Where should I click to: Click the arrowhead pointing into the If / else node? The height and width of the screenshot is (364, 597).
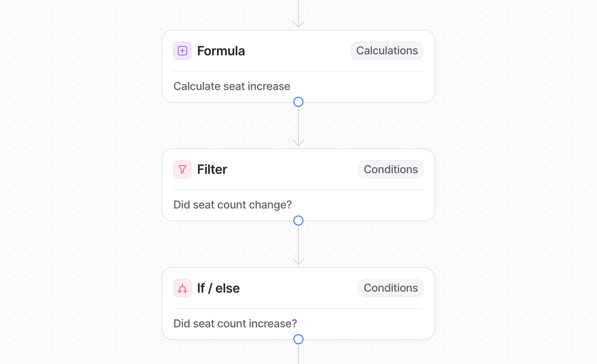click(298, 262)
